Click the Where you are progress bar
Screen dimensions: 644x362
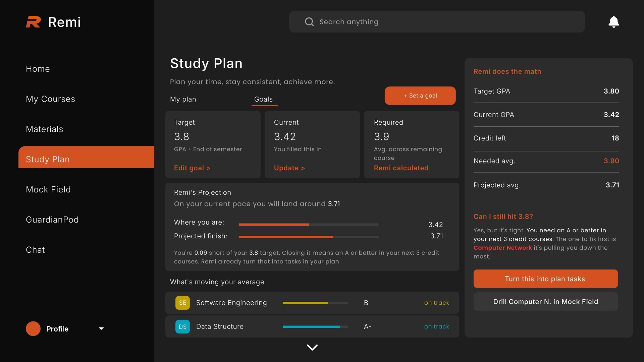click(309, 225)
